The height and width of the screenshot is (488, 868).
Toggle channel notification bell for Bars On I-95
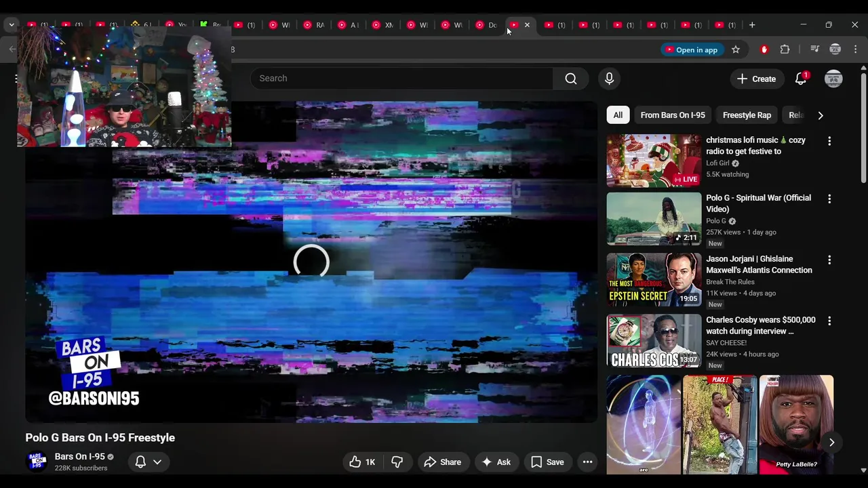click(140, 462)
